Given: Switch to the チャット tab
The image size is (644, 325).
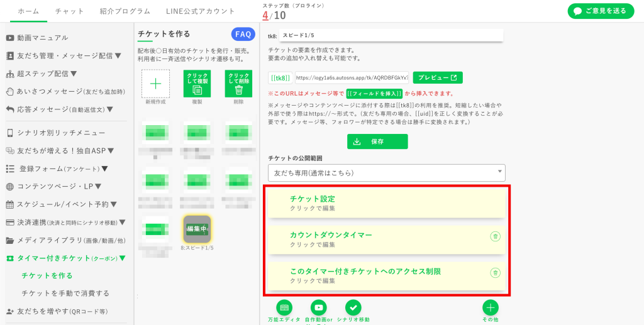Looking at the screenshot, I should pos(69,11).
